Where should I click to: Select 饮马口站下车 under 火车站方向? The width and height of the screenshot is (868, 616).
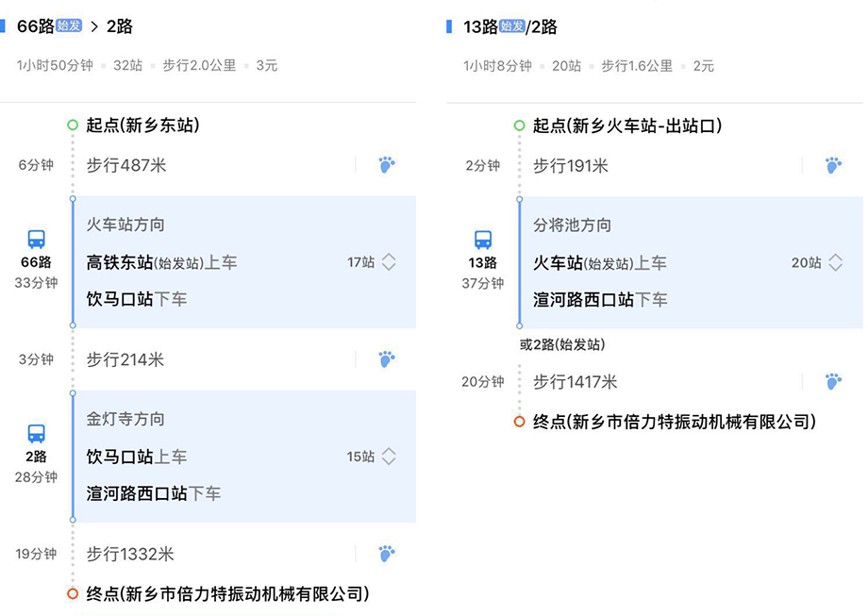coord(137,299)
